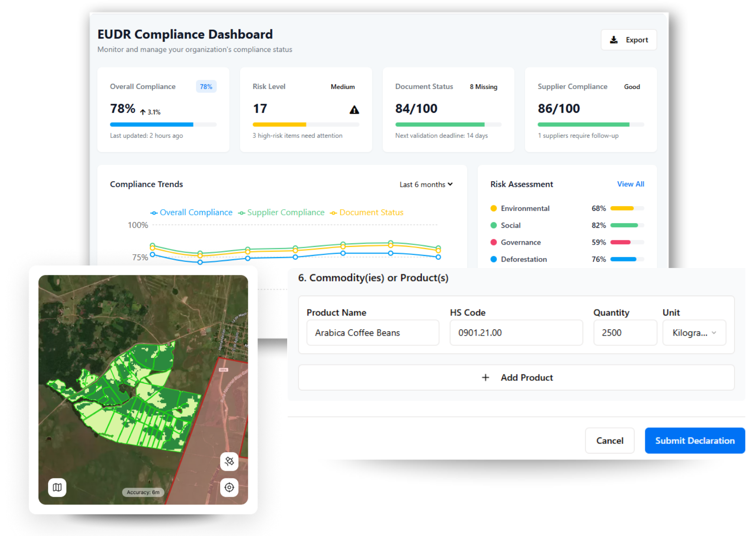Viewport: 756px width, 536px height.
Task: Click the Risk Level warning triangle icon
Action: (x=354, y=110)
